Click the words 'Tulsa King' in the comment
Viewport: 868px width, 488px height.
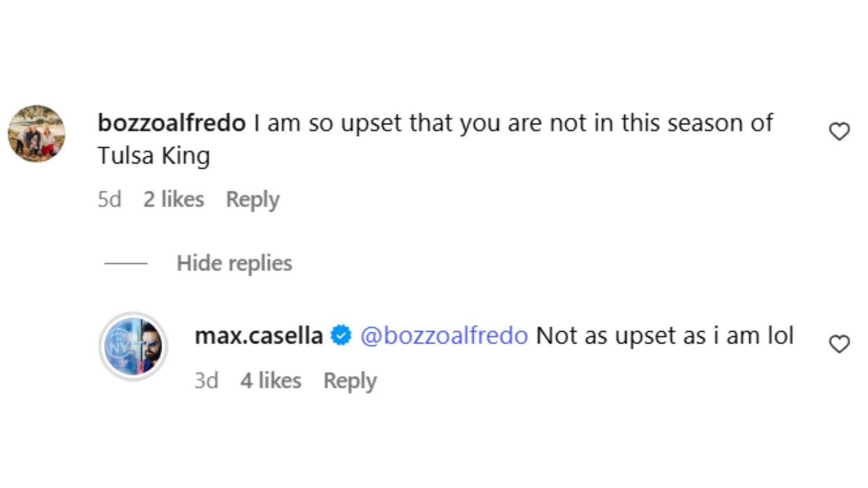point(154,156)
